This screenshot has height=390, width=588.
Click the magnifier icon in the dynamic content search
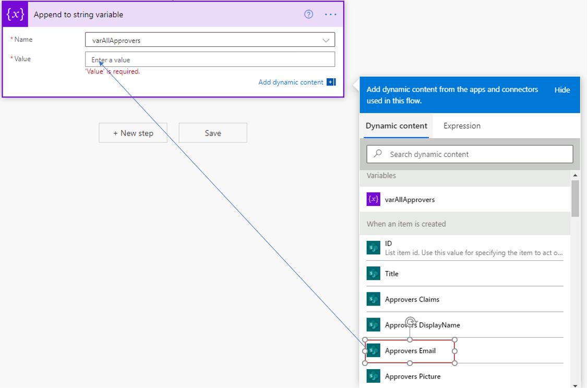pos(378,154)
